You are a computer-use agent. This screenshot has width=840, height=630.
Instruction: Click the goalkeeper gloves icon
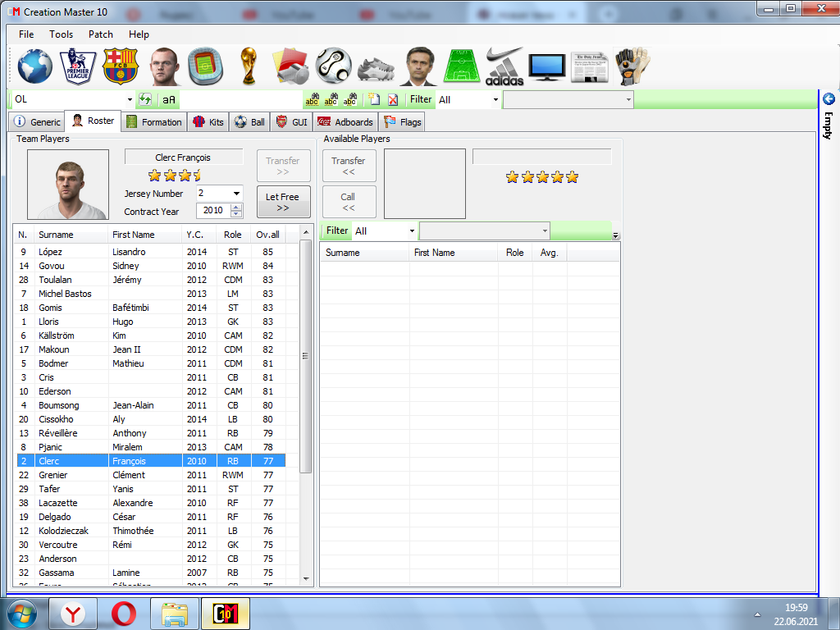(632, 66)
